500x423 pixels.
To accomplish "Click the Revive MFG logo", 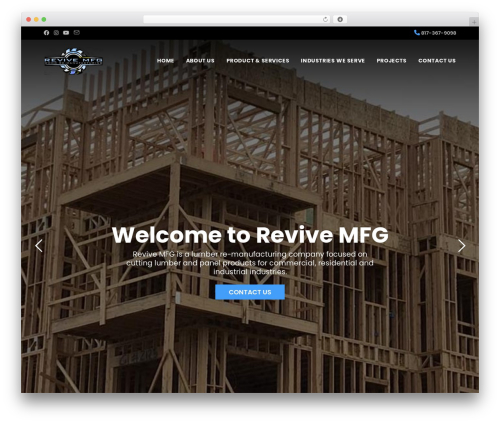I will [x=73, y=61].
